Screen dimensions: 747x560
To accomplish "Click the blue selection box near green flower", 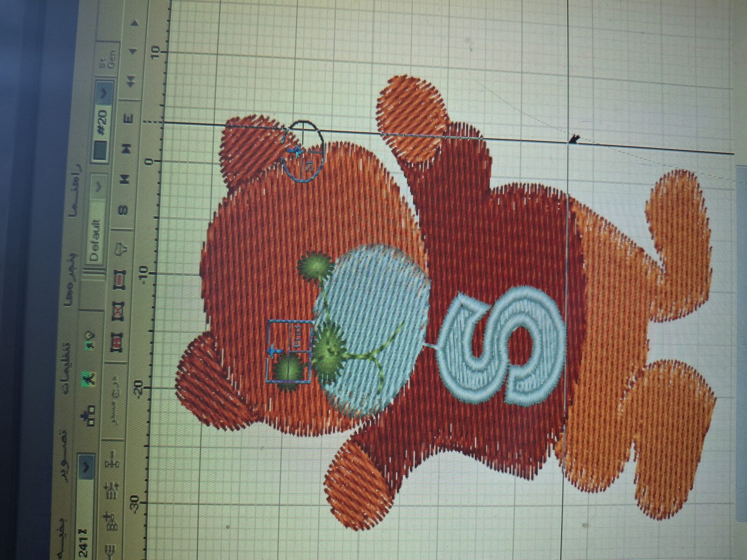I will [x=290, y=351].
